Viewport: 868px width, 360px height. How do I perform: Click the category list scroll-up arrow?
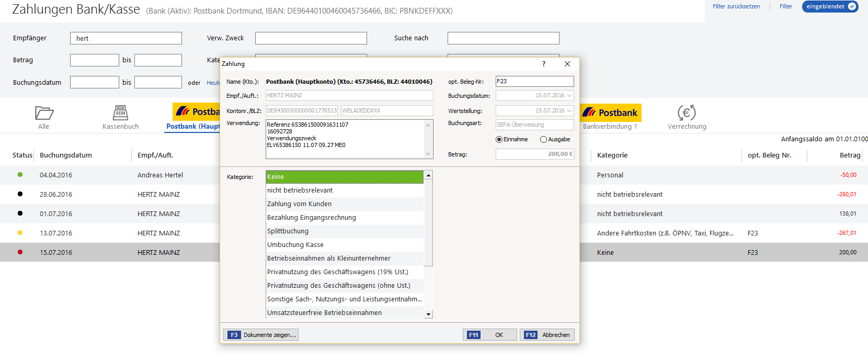tap(429, 175)
